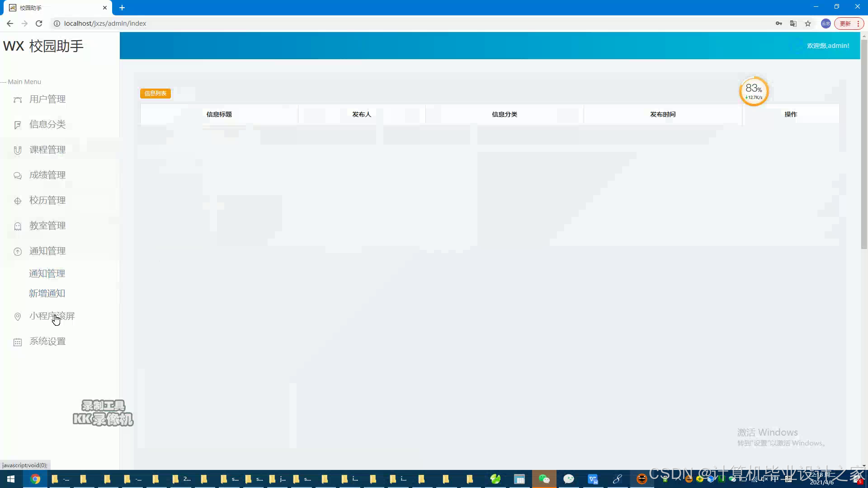Expand 校历管理 menu

pyautogui.click(x=47, y=201)
